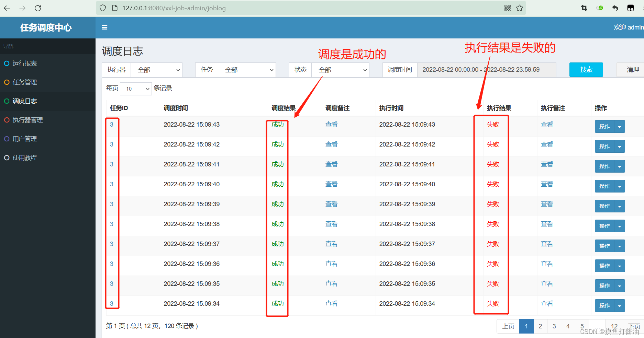
Task: Click the 成功 result in 15:09:37 row
Action: click(x=278, y=244)
